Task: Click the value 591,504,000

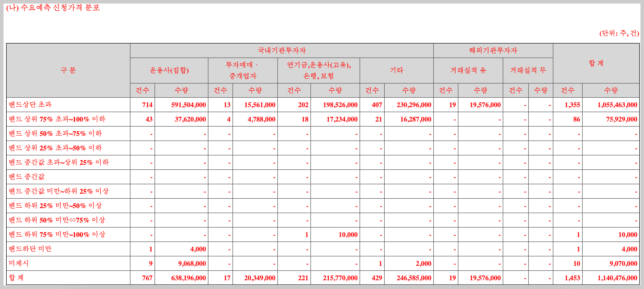Action: (189, 105)
